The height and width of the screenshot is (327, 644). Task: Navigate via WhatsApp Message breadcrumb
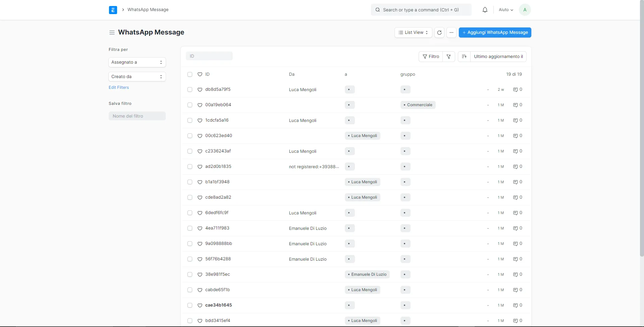[148, 10]
